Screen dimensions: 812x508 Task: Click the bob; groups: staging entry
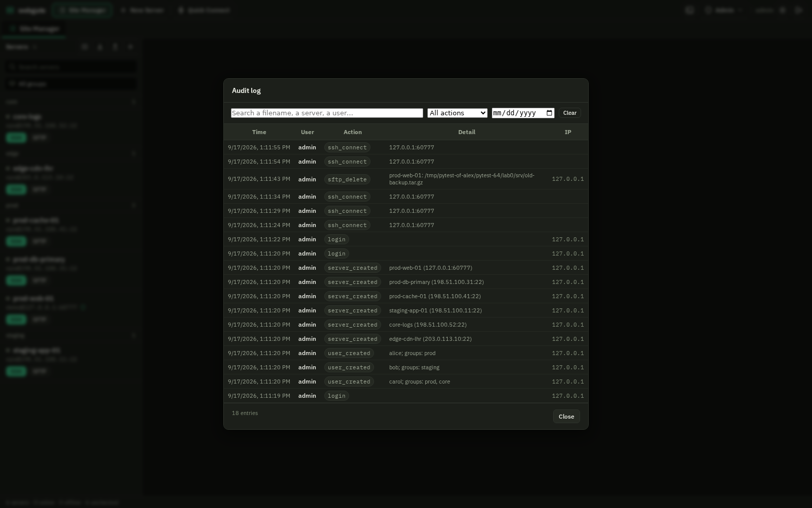tap(414, 367)
